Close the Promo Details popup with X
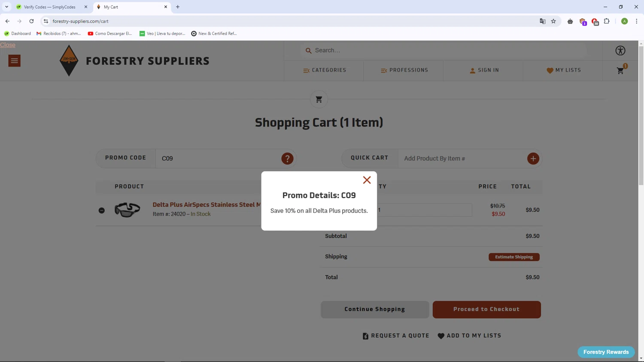The height and width of the screenshot is (362, 644). [367, 180]
